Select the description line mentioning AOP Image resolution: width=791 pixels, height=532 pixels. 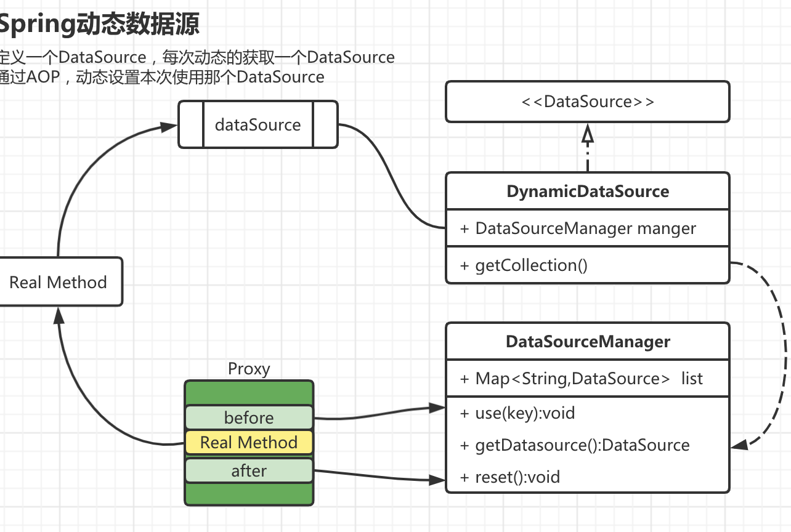pos(161,77)
